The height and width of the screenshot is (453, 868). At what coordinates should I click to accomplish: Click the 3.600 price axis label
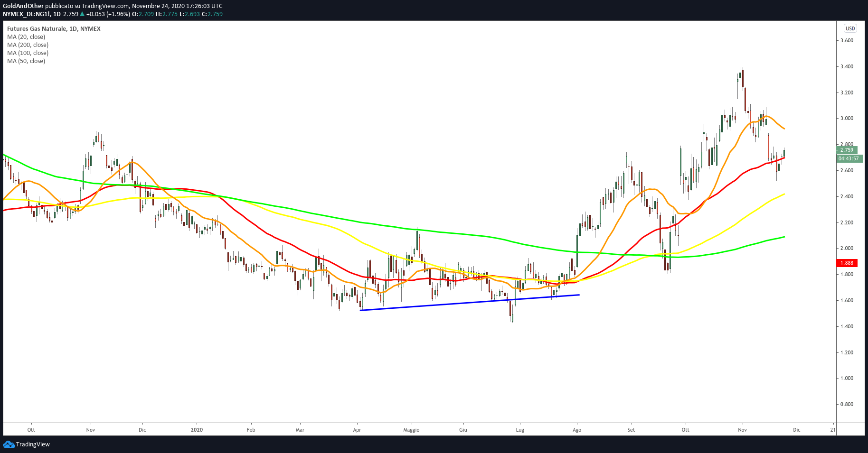click(x=847, y=41)
